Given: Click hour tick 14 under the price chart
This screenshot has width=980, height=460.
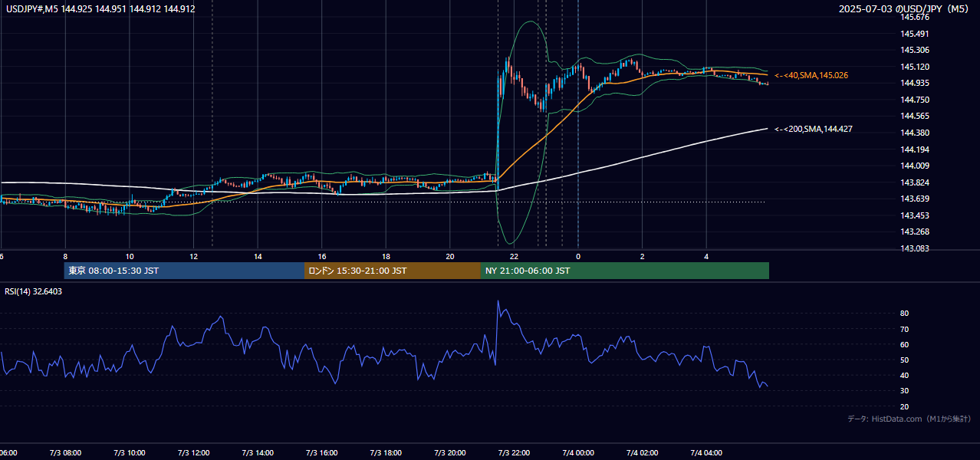Looking at the screenshot, I should coord(258,256).
